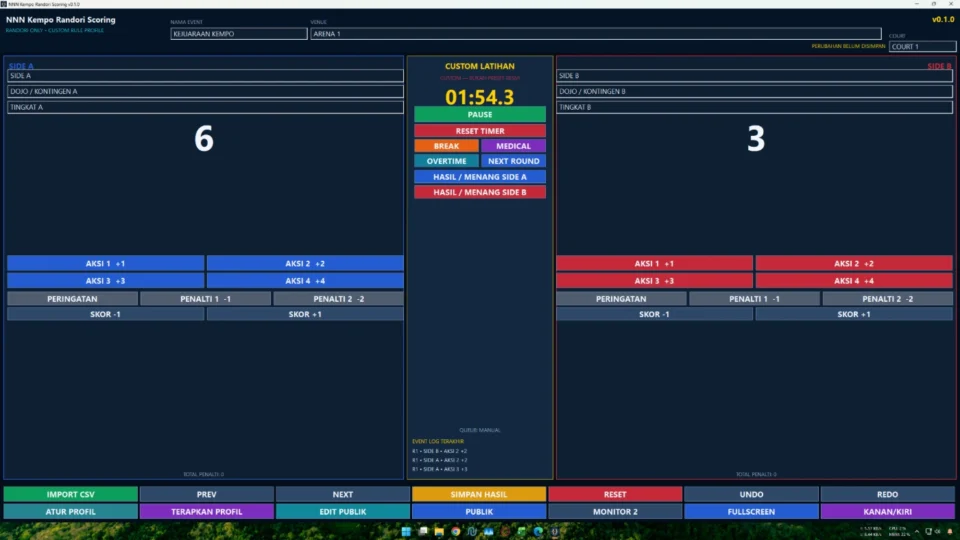Select Side B score 3
Viewport: 960px width, 540px height.
[x=756, y=138]
